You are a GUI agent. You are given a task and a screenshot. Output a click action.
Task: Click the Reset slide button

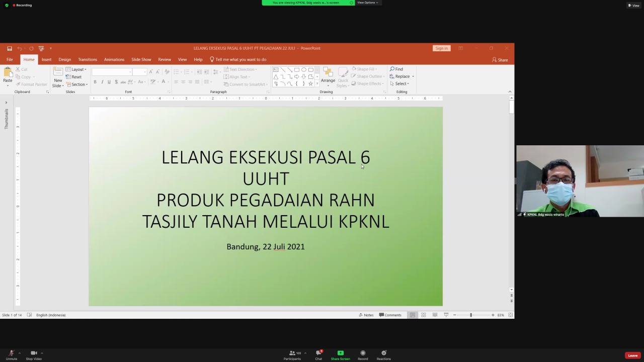[74, 77]
